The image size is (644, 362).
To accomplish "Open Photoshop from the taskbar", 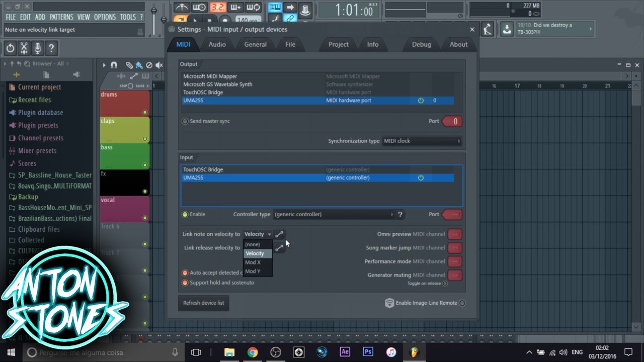I will (x=368, y=352).
